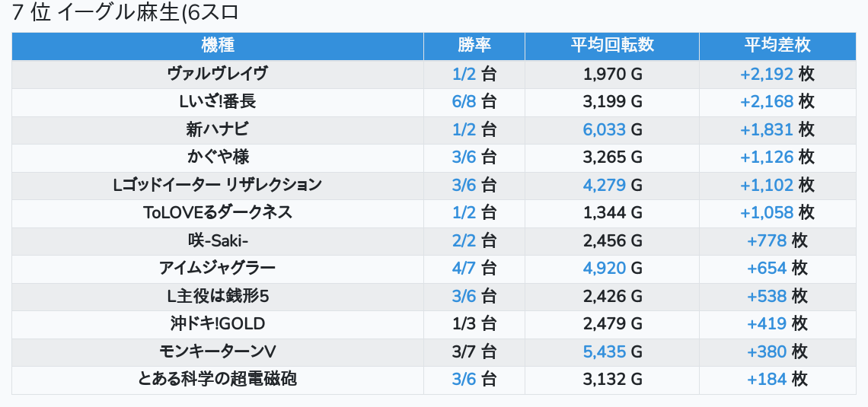868x407 pixels.
Task: Open モンキーターンV average spins 5,435
Action: tap(605, 351)
